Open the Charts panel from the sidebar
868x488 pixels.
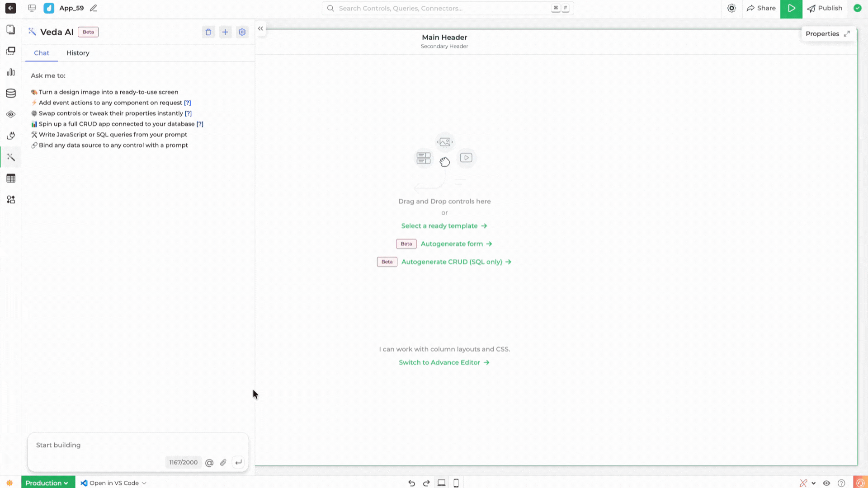tap(11, 72)
